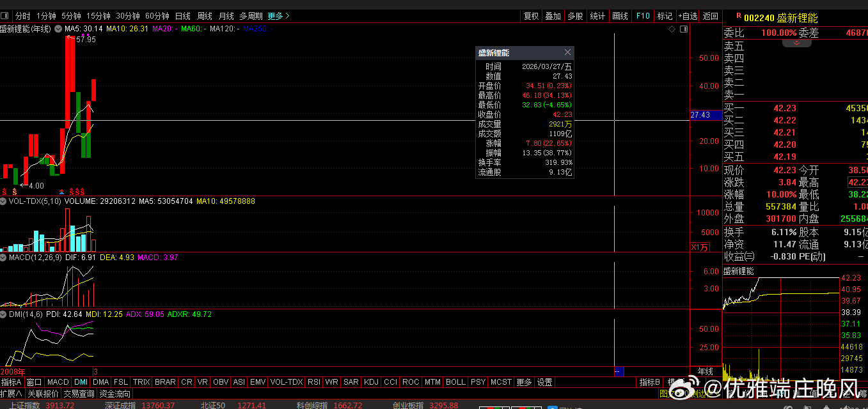Open indicator 设置 settings
The width and height of the screenshot is (868, 409).
click(544, 382)
